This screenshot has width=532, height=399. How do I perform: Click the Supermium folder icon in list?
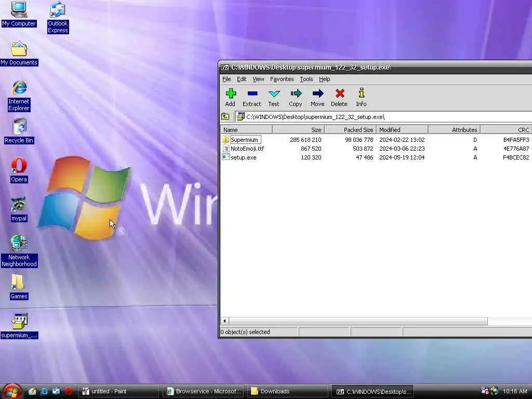225,139
